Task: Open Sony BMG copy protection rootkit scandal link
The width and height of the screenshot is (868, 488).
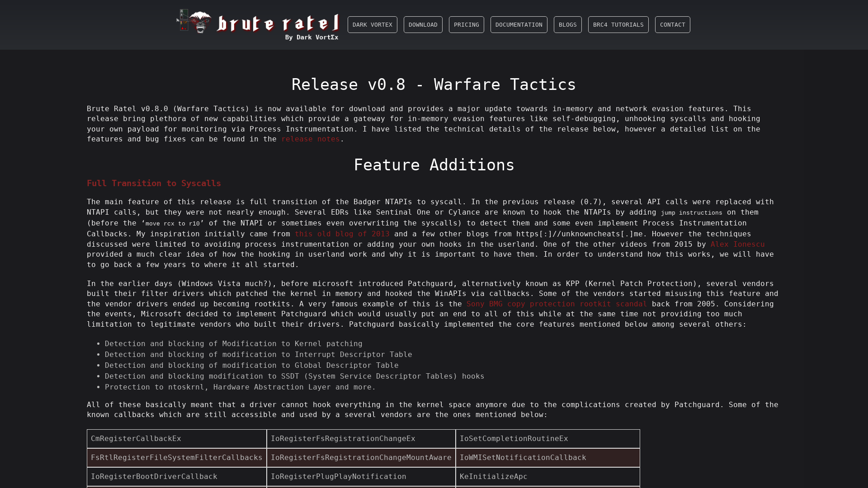Action: tap(557, 304)
